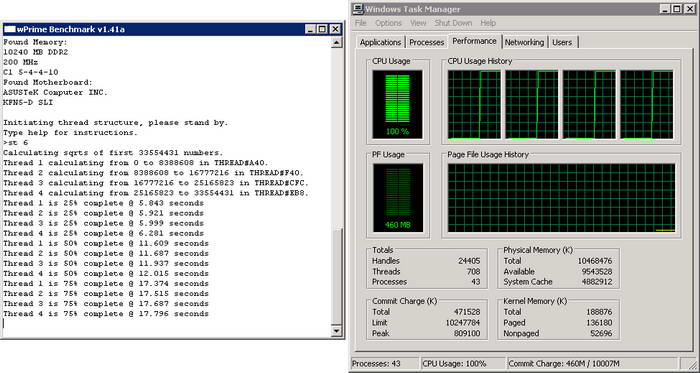
Task: Open the Shut Down menu
Action: point(453,23)
